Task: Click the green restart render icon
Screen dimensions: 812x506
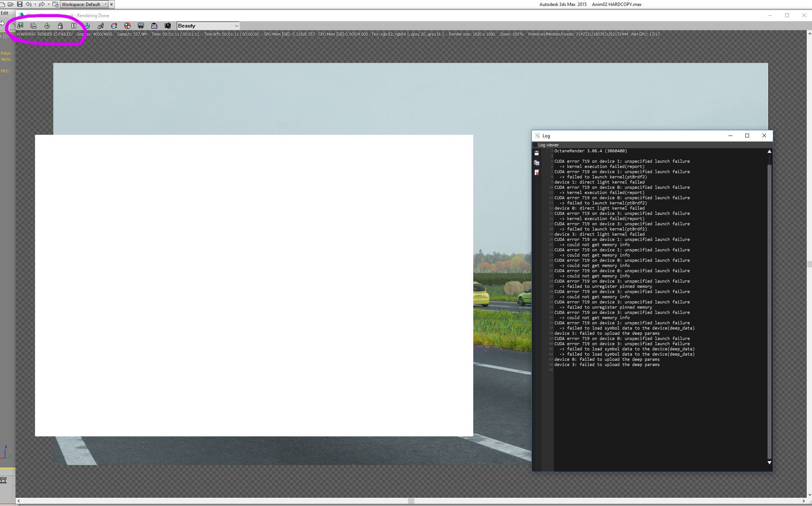Action: pos(47,26)
